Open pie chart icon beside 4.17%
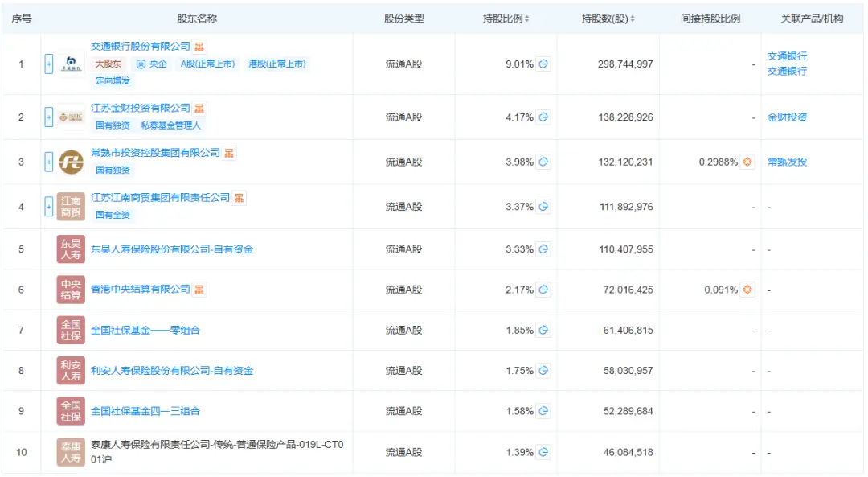 (543, 117)
